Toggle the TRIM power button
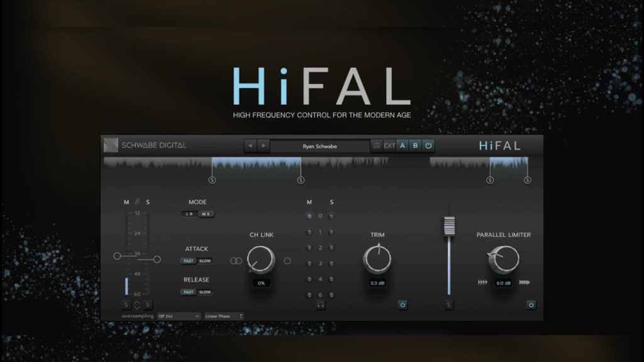Viewport: 644px width, 362px height. pos(402,305)
